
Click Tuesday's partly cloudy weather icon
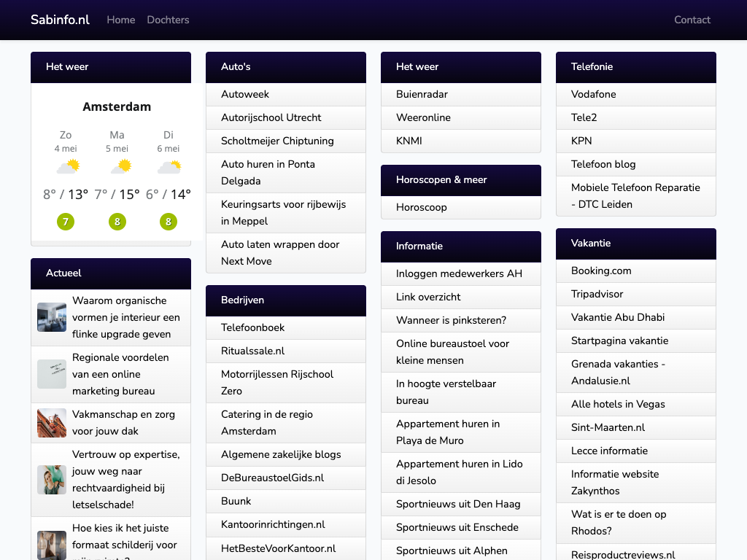pos(169,167)
